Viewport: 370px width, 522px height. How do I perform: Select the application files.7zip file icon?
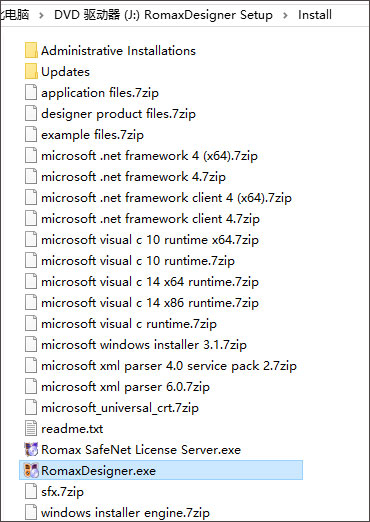(31, 92)
